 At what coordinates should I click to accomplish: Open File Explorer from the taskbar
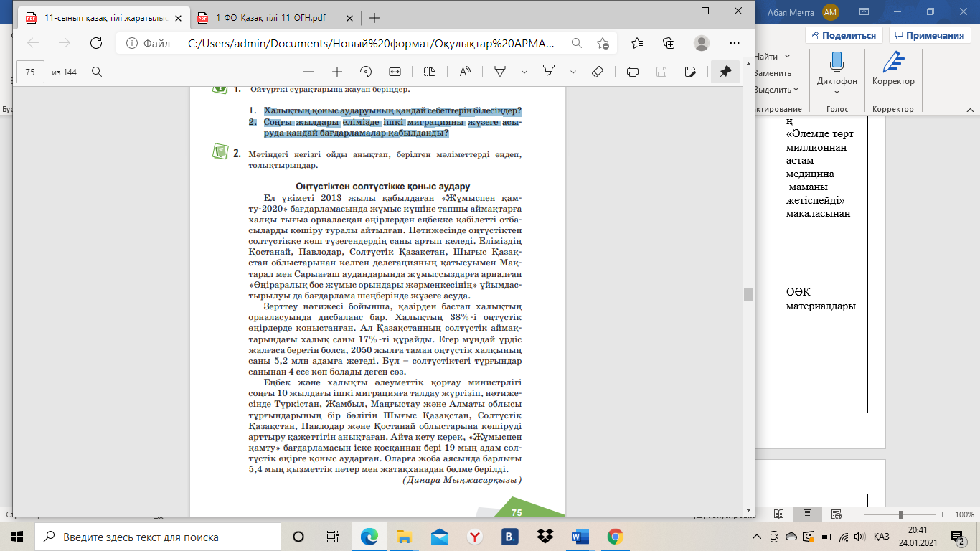coord(405,537)
